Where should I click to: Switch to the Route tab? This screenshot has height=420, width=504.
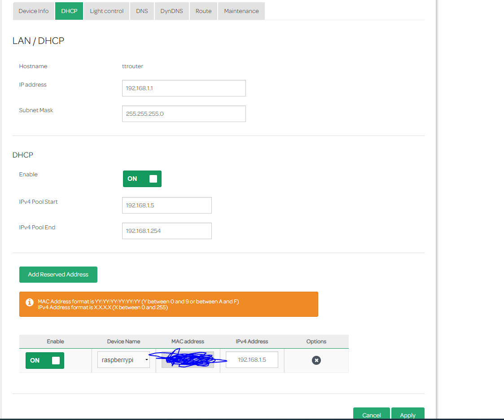[x=203, y=11]
